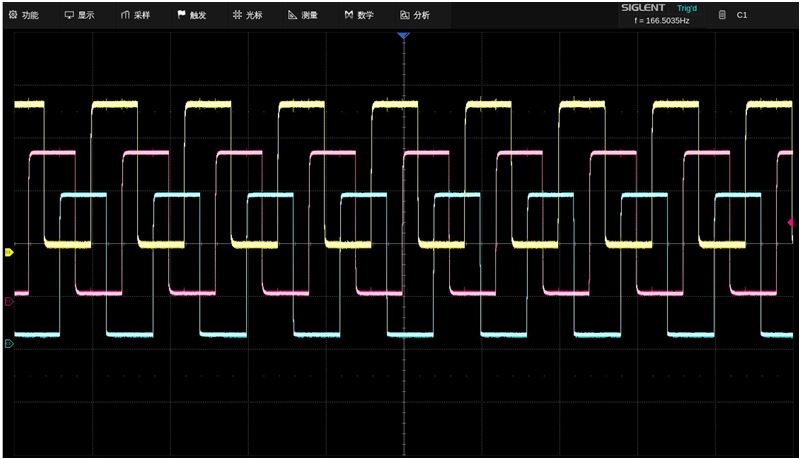Viewport: 800px width, 459px height.
Task: Select the pink channel 2 ground marker
Action: click(x=9, y=301)
